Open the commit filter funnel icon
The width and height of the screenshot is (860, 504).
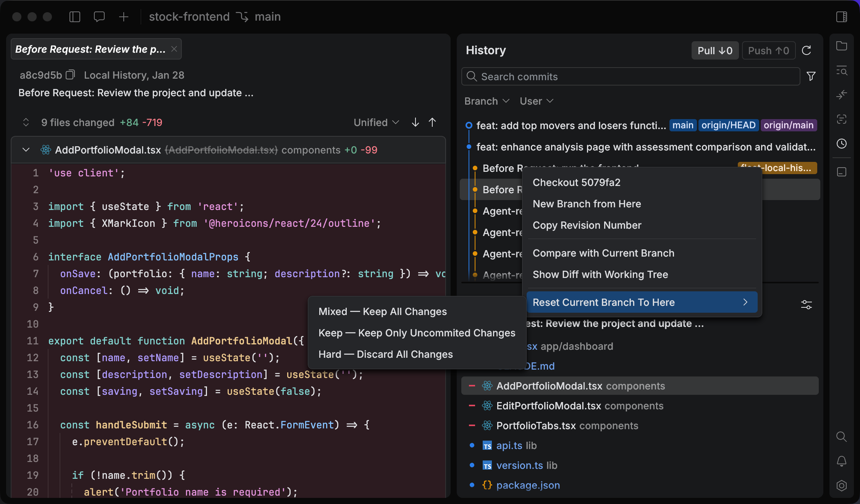[x=811, y=76]
